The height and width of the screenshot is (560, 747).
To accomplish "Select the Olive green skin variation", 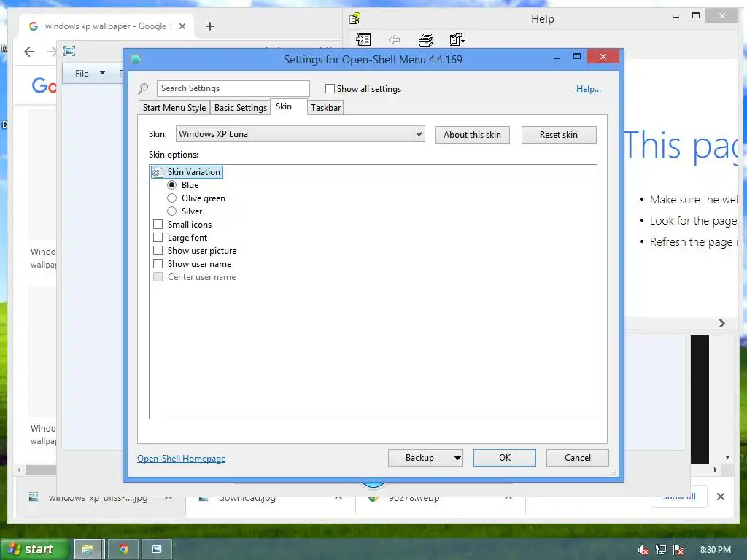I will click(172, 198).
